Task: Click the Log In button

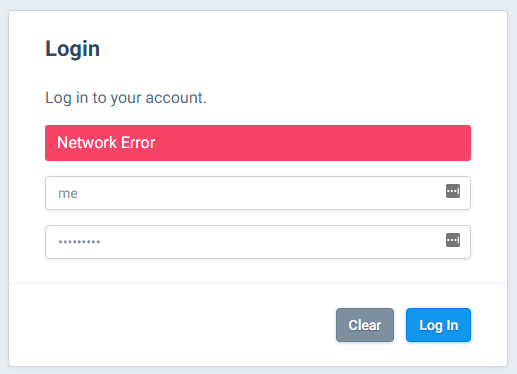Action: 438,325
